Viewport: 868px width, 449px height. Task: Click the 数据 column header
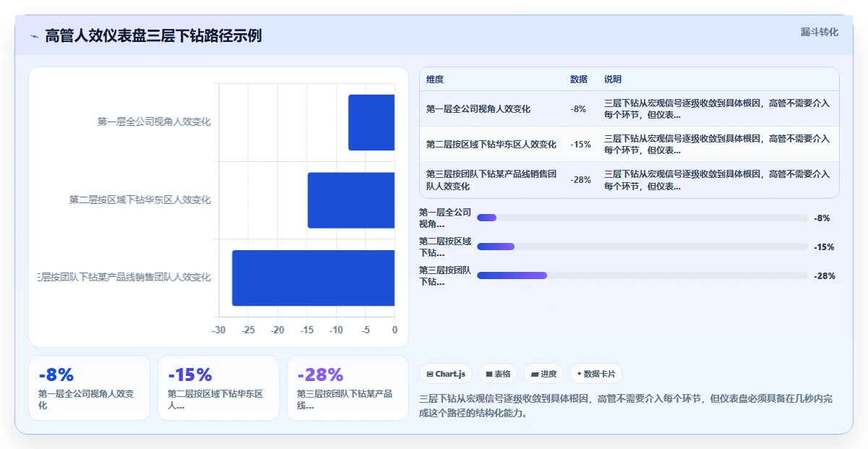(x=579, y=80)
